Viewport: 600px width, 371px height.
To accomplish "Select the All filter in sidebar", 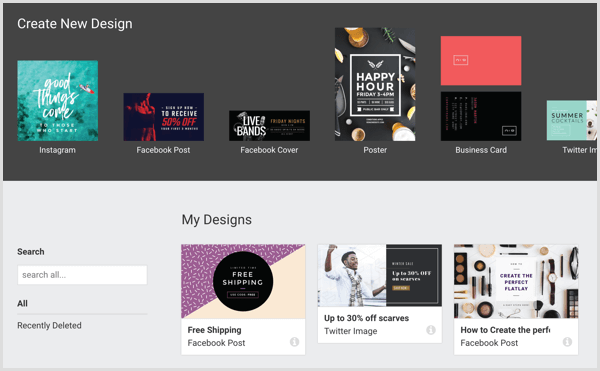I will point(23,303).
